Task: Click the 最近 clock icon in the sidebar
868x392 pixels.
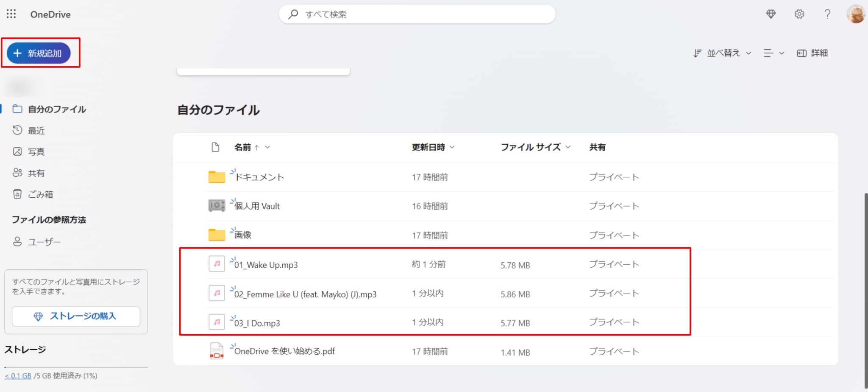Action: [17, 130]
